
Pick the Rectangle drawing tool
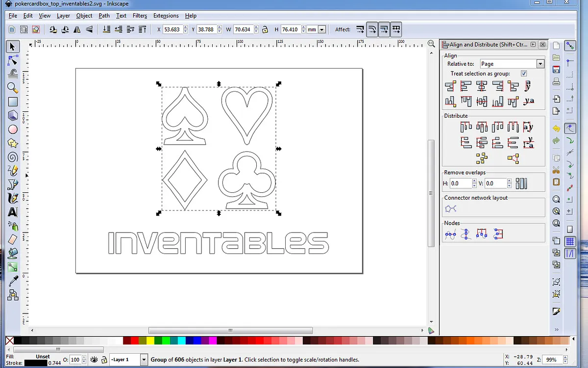13,102
